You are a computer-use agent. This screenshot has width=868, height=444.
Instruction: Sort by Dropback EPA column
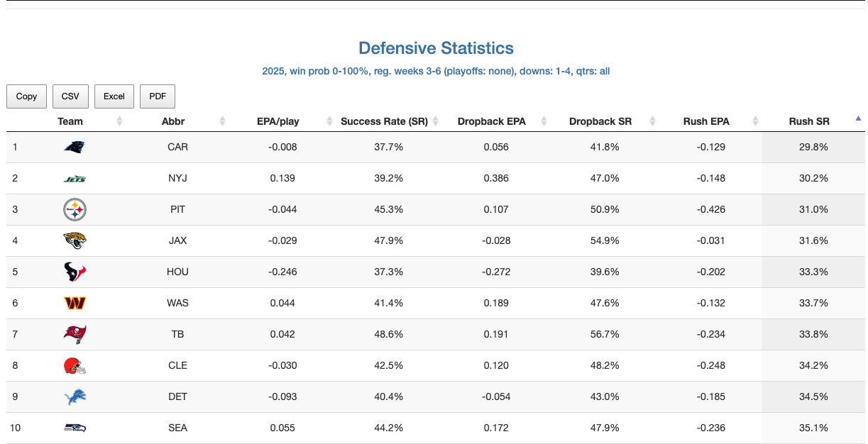coord(491,121)
